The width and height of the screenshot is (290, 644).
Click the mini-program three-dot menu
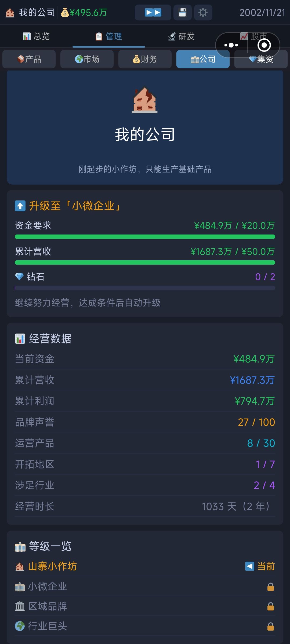231,45
